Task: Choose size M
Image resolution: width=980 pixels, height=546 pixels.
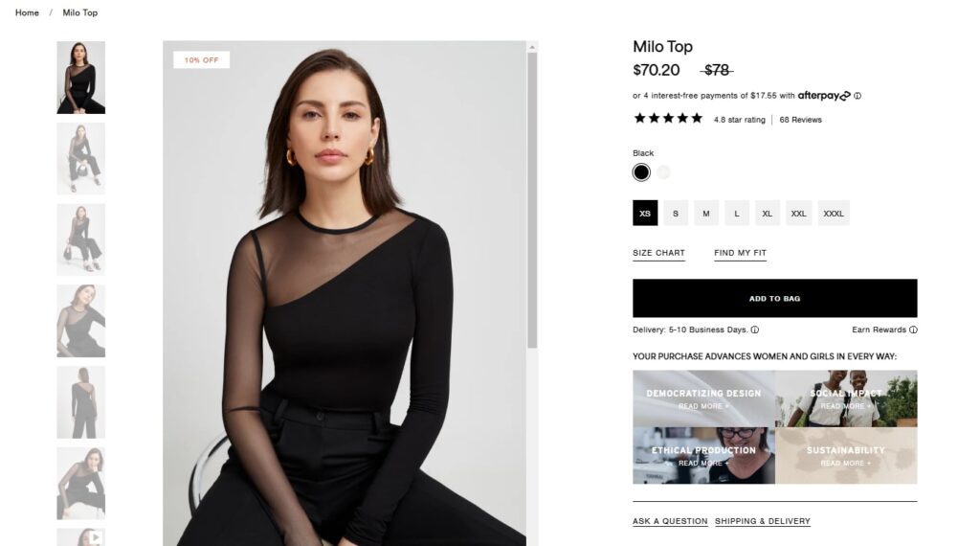Action: pos(706,214)
